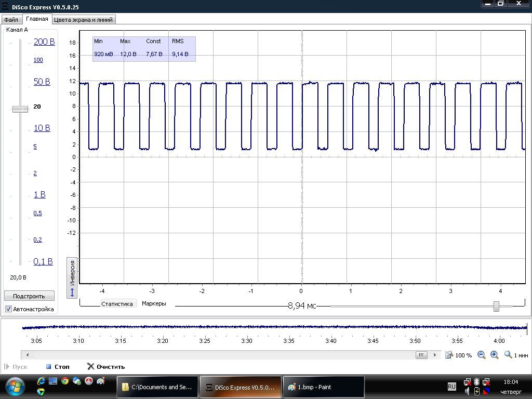The image size is (532, 399).
Task: Pick the 0,1 В voltage range
Action: point(43,262)
